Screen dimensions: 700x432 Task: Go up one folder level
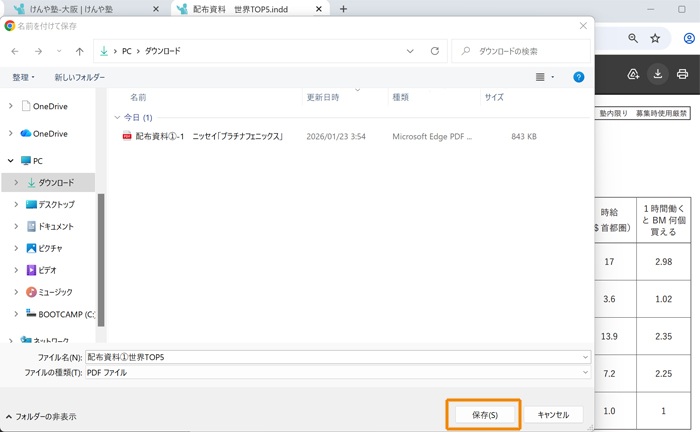tap(80, 51)
